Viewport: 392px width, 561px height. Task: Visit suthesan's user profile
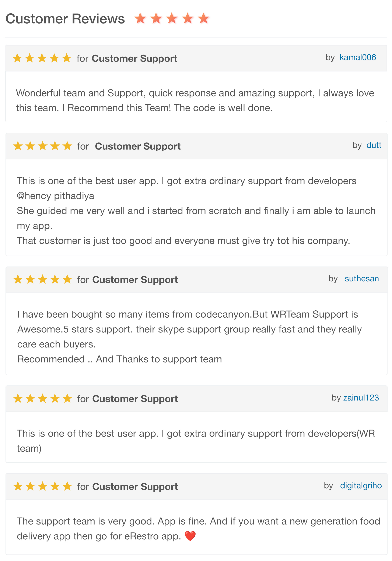[361, 279]
